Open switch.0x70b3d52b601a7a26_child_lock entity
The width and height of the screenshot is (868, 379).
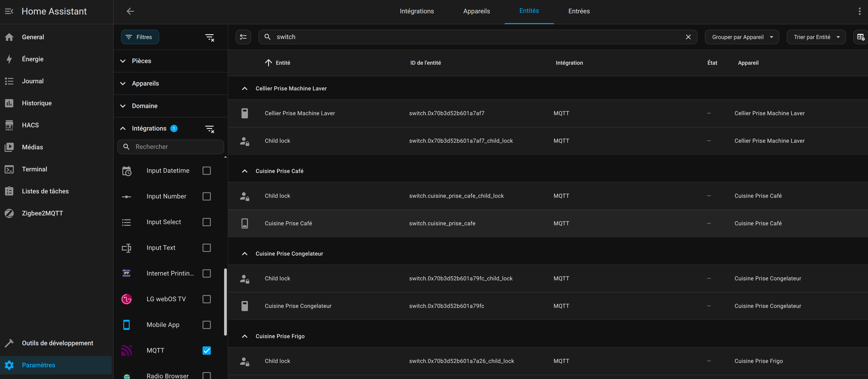(548, 361)
